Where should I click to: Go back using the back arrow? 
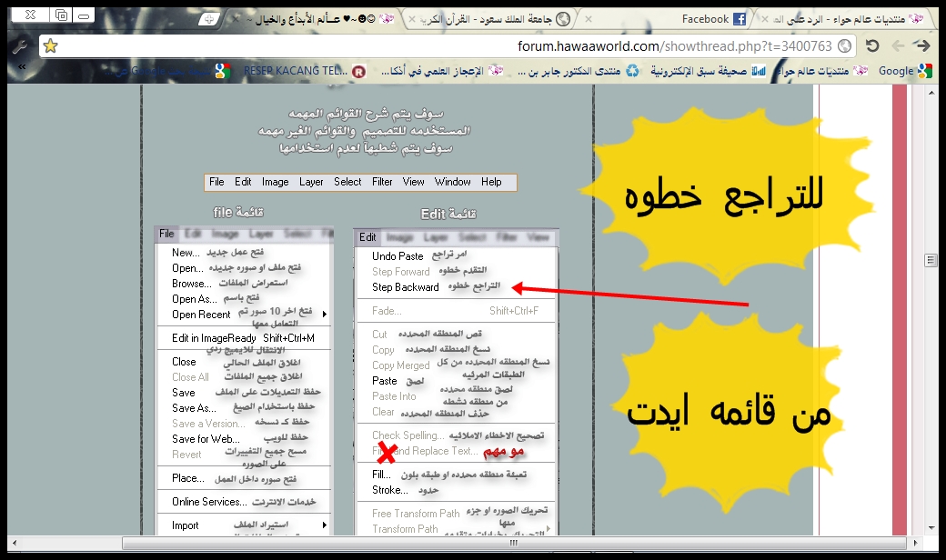pos(898,46)
